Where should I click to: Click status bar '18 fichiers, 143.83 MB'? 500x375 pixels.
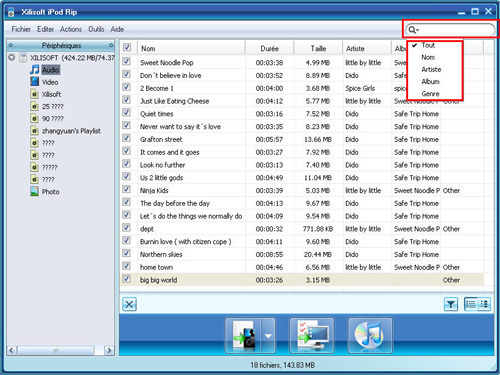point(282,365)
